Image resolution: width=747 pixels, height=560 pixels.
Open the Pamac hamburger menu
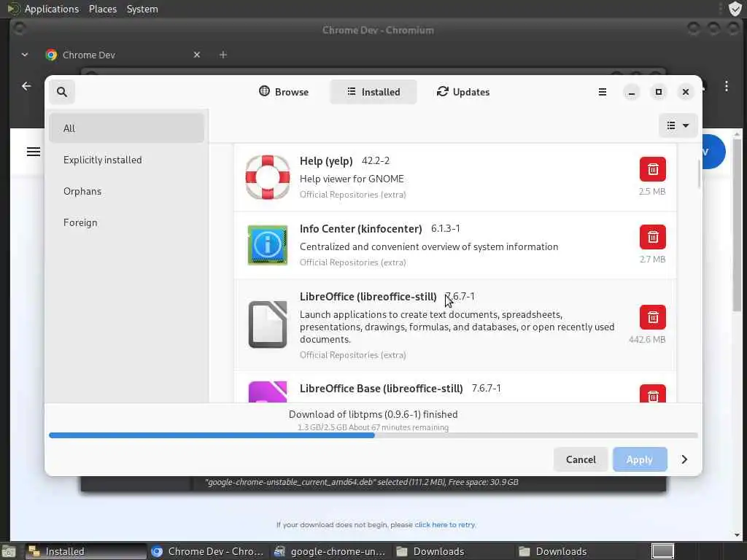coord(602,92)
